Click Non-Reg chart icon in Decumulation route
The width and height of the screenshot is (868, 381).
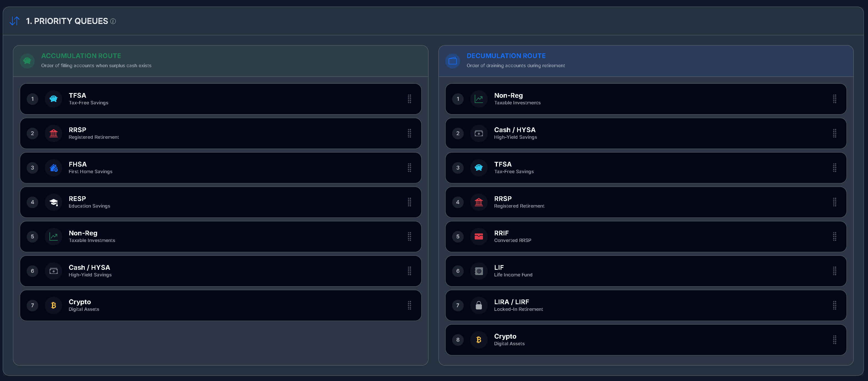[x=479, y=99]
